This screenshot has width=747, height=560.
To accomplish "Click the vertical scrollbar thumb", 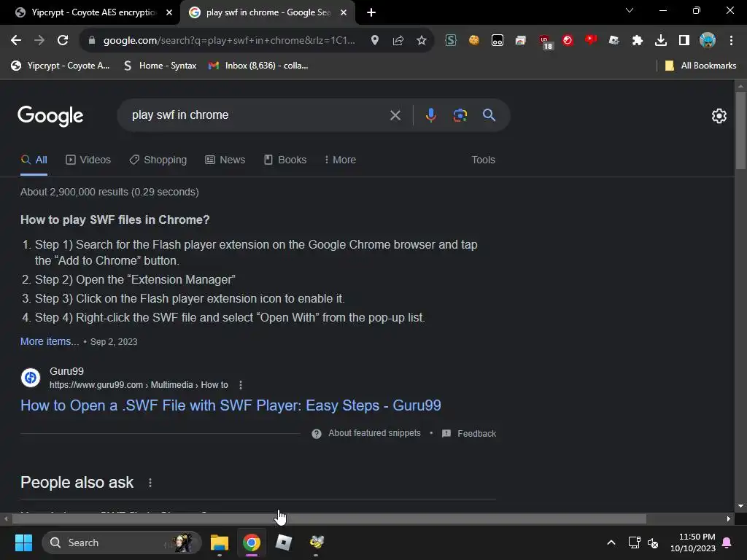I will pos(740,130).
